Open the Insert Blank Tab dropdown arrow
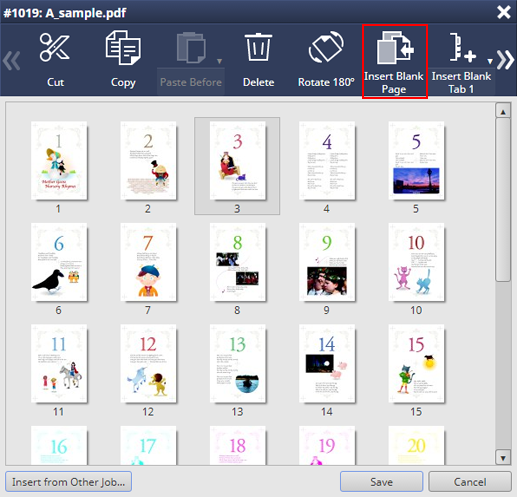517x497 pixels. (x=490, y=61)
